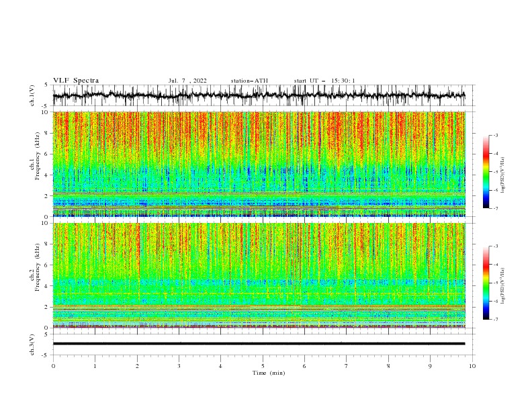Click the 'Time (min)' axis label
Viewport: 532px width, 411px height.
269,373
